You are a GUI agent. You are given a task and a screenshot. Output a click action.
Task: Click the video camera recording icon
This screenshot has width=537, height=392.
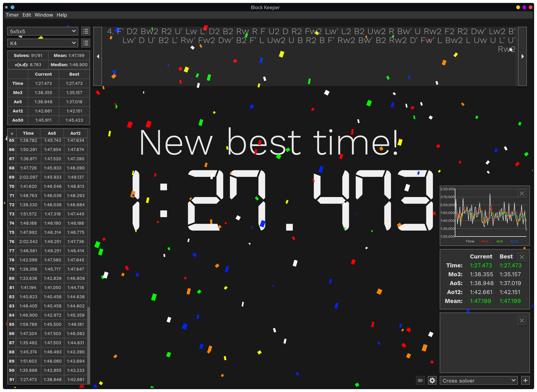pyautogui.click(x=420, y=380)
